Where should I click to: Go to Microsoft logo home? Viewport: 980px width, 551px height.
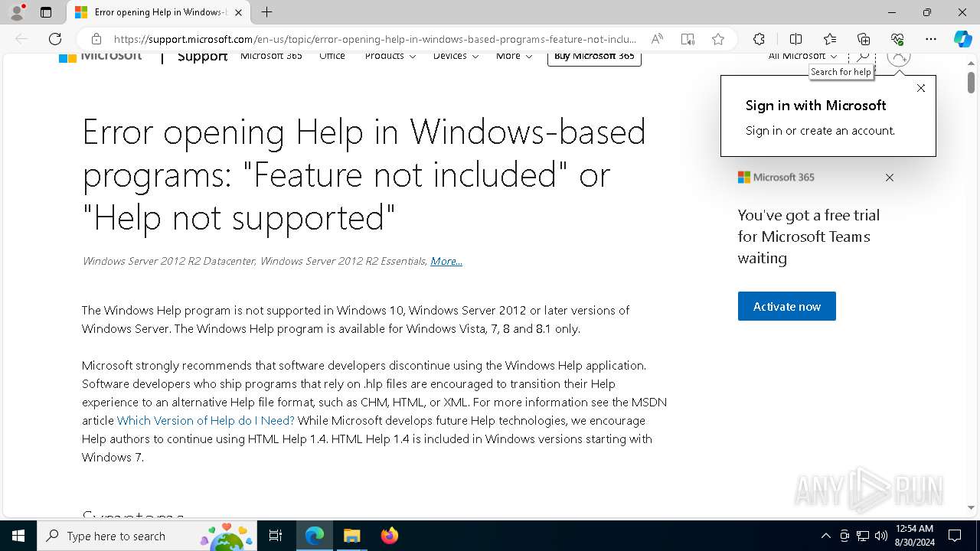[x=100, y=57]
